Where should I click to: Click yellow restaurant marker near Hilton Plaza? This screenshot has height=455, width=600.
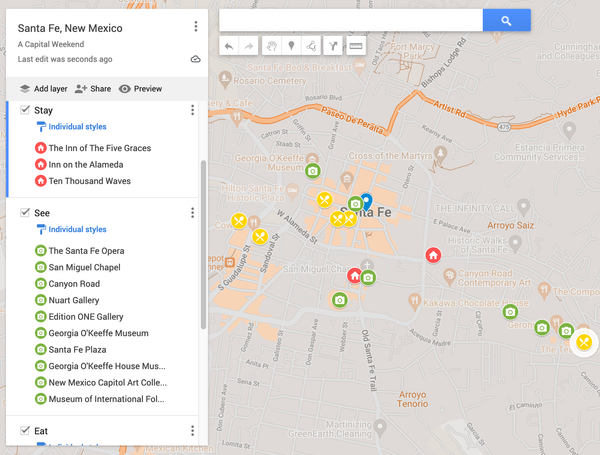(x=324, y=199)
